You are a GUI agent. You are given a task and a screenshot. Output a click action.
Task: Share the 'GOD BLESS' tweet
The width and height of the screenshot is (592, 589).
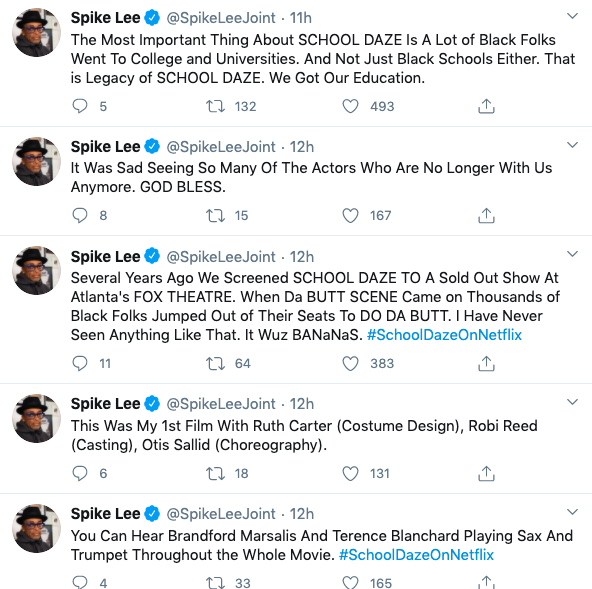pos(486,216)
